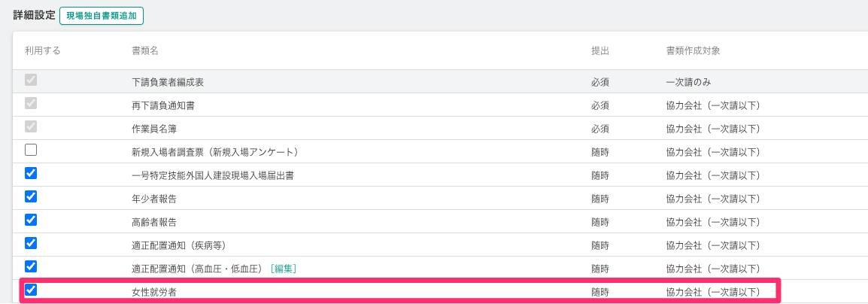Uncheck the 年少者報告 checkbox

point(31,196)
